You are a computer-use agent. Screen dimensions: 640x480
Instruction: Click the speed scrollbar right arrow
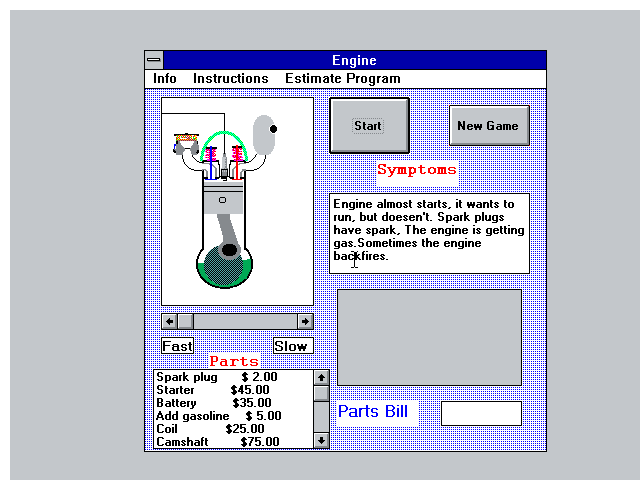click(x=305, y=321)
